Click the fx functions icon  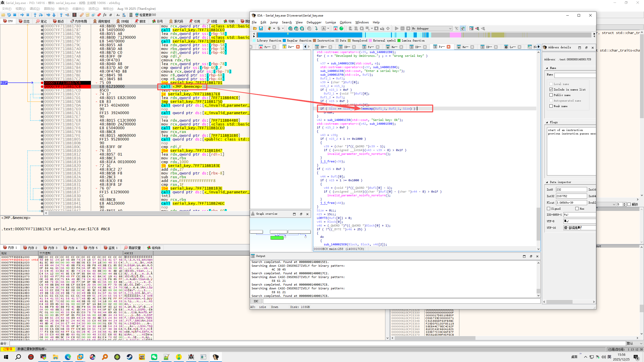105,15
